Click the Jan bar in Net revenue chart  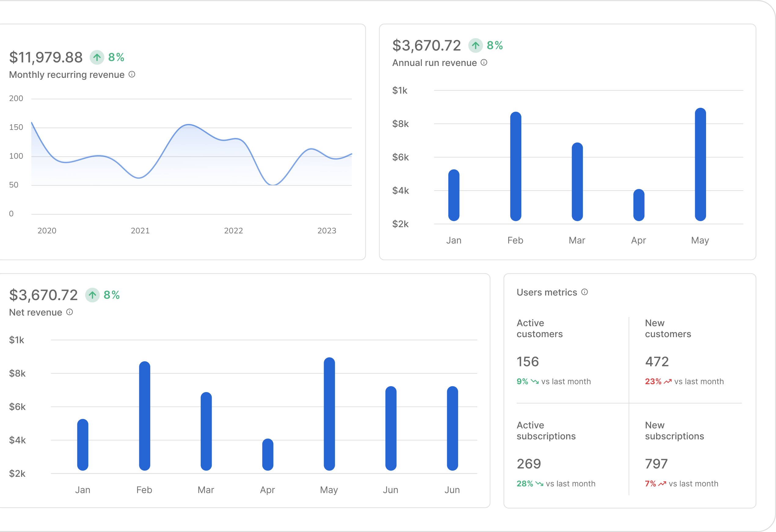point(83,444)
